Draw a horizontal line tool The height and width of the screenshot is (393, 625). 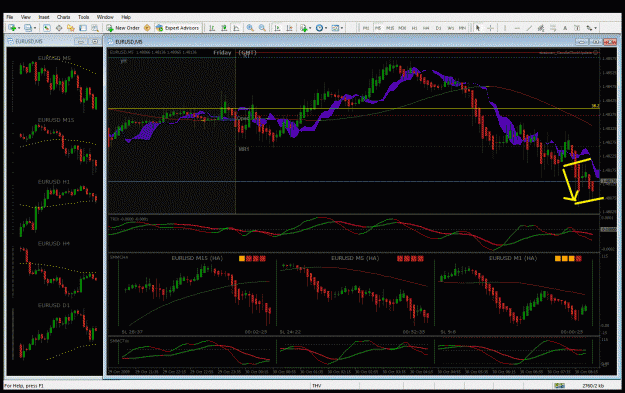pos(517,28)
